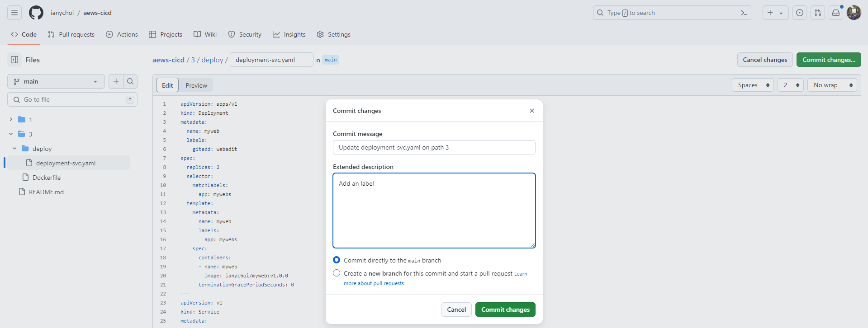The width and height of the screenshot is (868, 328).
Task: Open breadcrumb folder 3 link
Action: [193, 60]
